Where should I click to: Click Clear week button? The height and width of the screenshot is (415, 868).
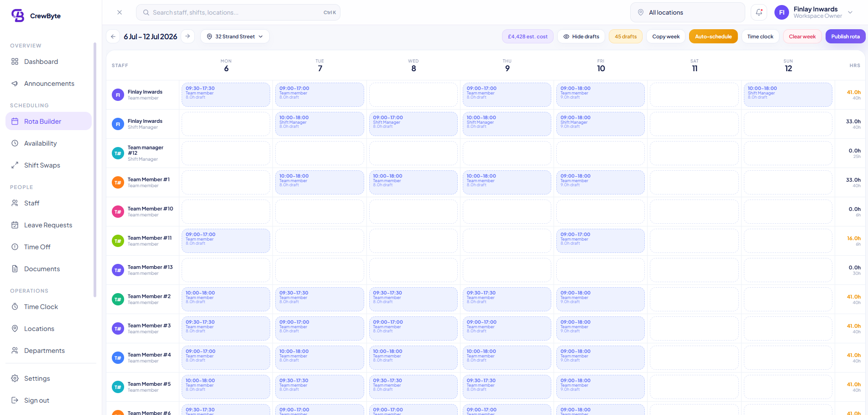[802, 37]
